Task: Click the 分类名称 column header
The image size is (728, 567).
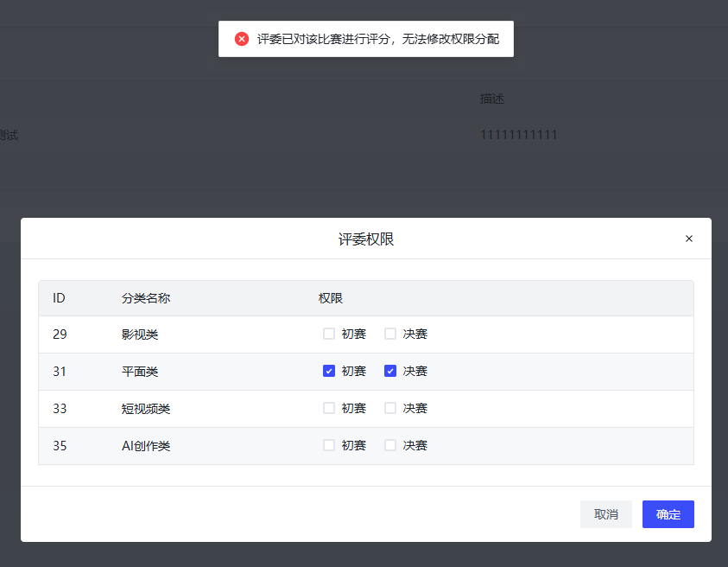Action: (146, 298)
